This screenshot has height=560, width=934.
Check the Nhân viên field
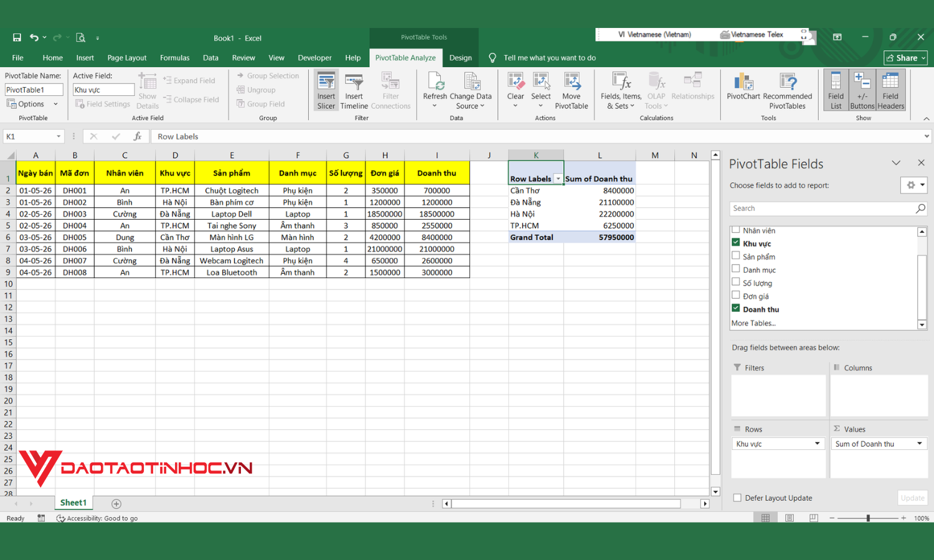click(736, 230)
